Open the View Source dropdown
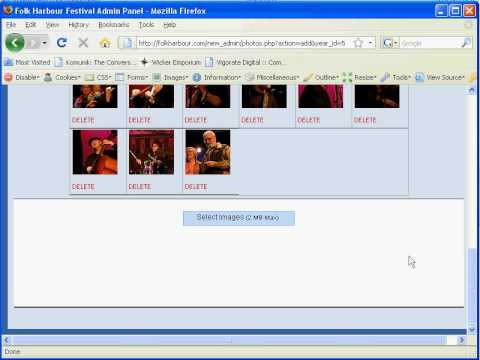This screenshot has width=480, height=360. click(446, 77)
